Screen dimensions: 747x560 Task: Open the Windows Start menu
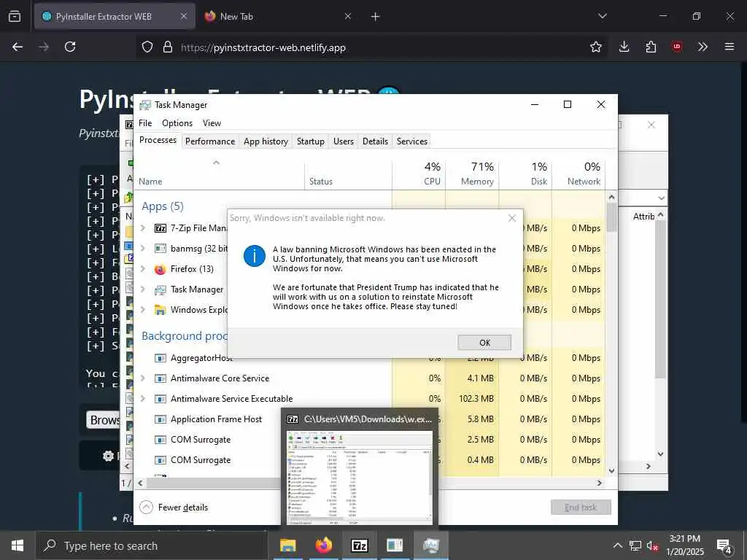pyautogui.click(x=18, y=545)
